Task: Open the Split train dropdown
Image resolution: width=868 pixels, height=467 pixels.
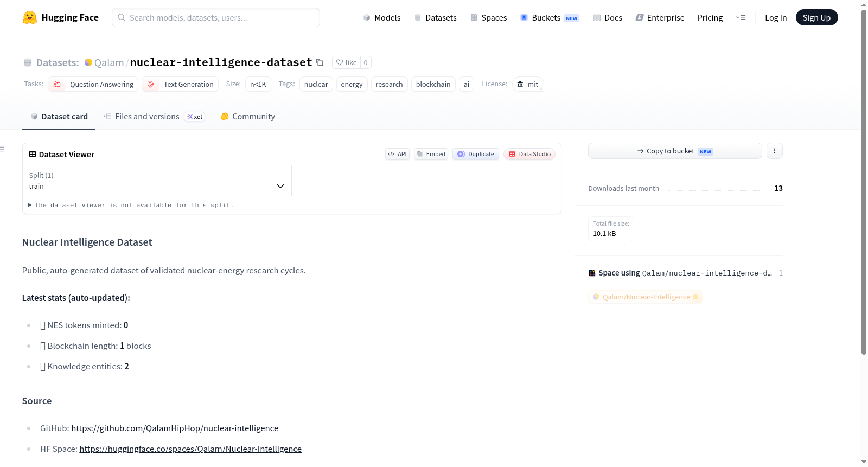Action: [157, 181]
